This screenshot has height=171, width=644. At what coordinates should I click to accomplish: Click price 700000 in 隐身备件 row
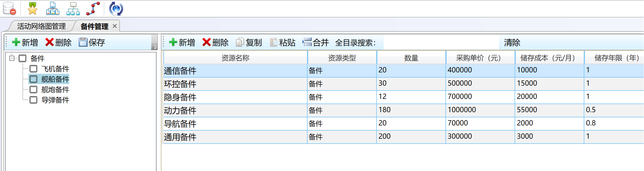click(480, 97)
